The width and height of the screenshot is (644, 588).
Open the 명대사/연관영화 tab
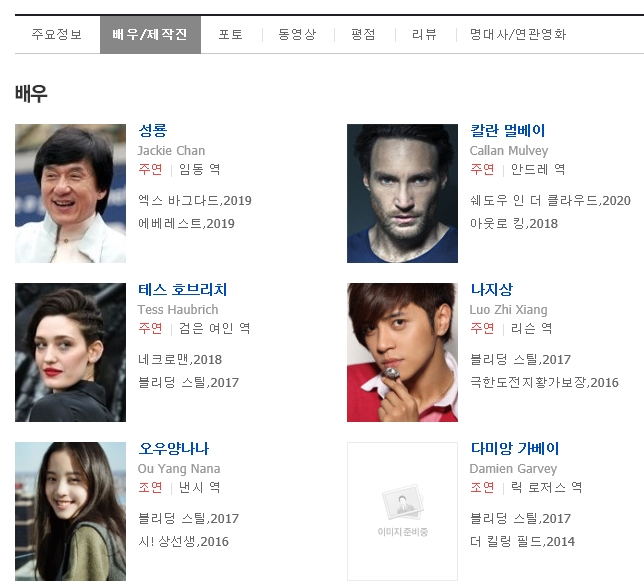point(518,34)
